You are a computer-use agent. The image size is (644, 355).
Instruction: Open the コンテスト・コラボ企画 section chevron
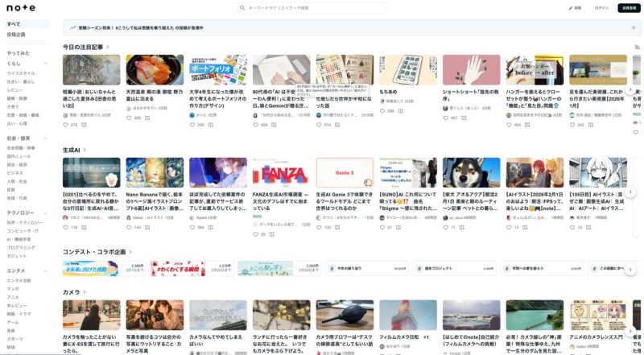pos(131,252)
